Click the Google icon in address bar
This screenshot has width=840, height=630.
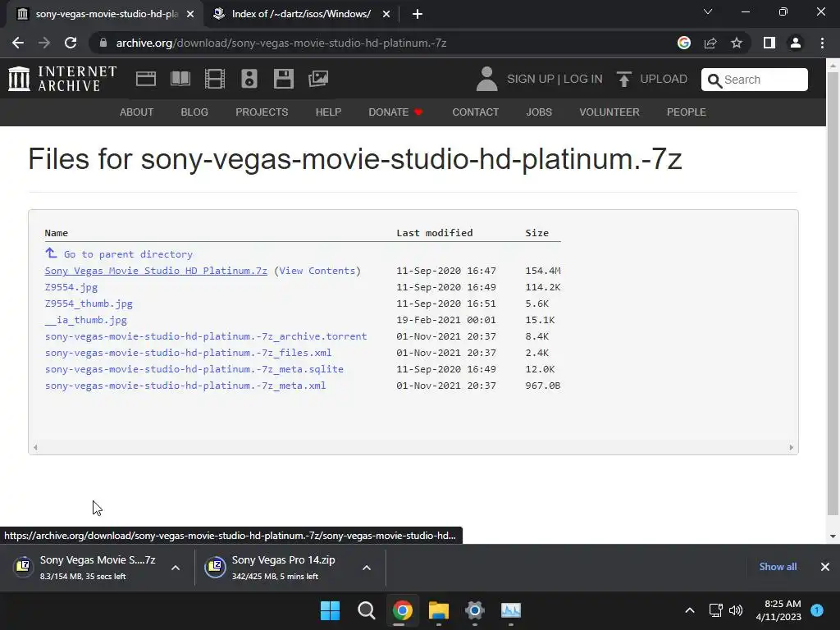coord(684,43)
